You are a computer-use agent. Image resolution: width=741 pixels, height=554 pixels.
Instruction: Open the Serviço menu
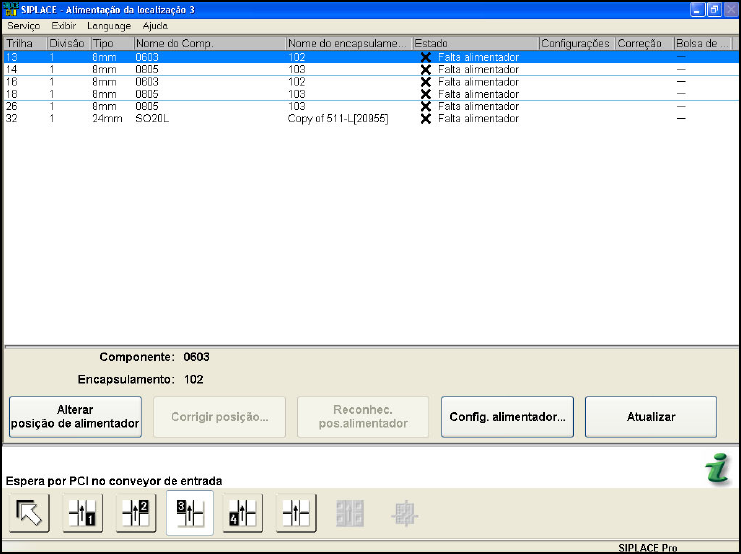(24, 25)
